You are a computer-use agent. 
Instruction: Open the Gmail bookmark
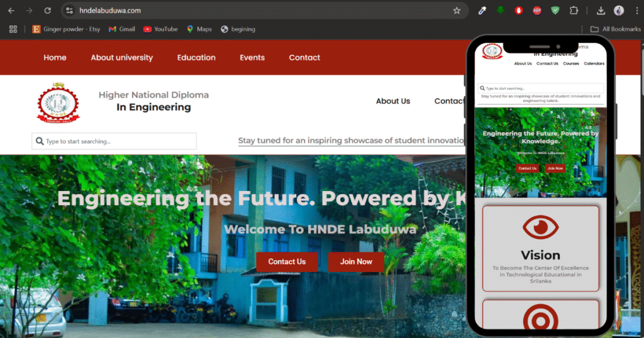pyautogui.click(x=121, y=29)
